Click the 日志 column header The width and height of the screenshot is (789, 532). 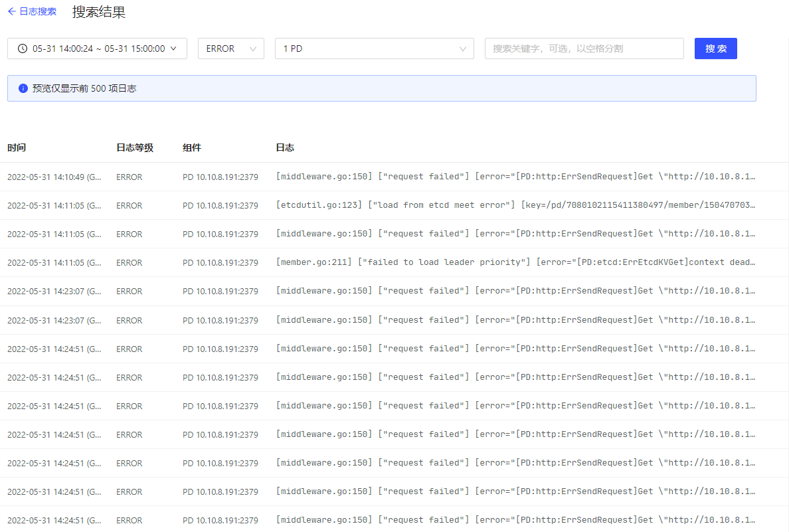[285, 147]
